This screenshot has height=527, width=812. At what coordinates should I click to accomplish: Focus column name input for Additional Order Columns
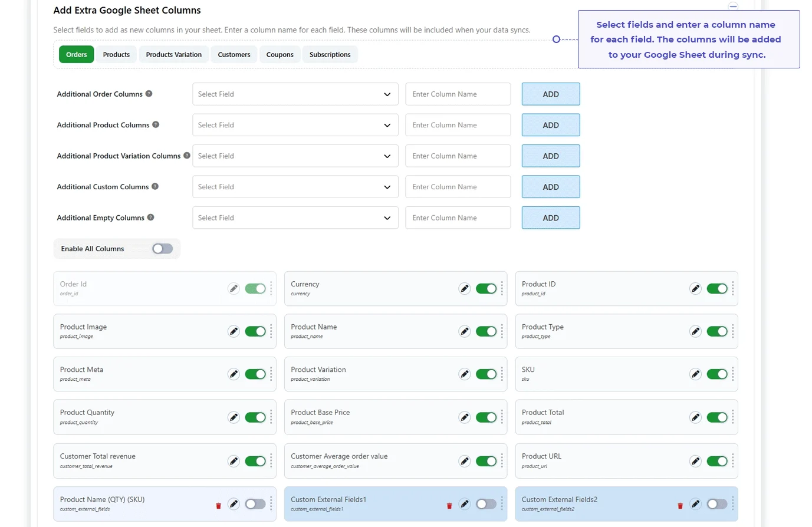[x=458, y=94]
